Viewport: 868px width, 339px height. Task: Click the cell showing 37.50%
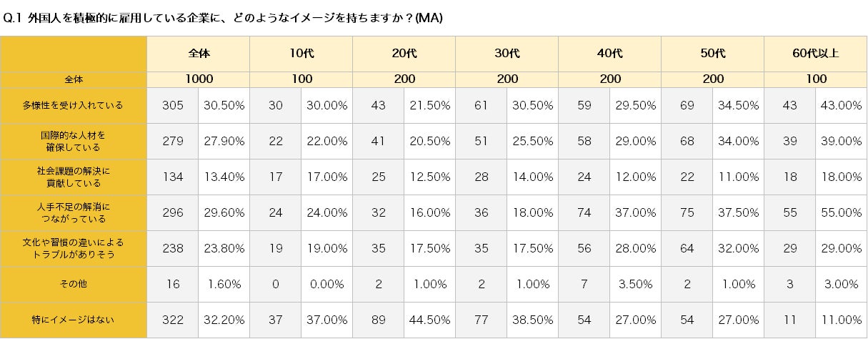pyautogui.click(x=738, y=212)
